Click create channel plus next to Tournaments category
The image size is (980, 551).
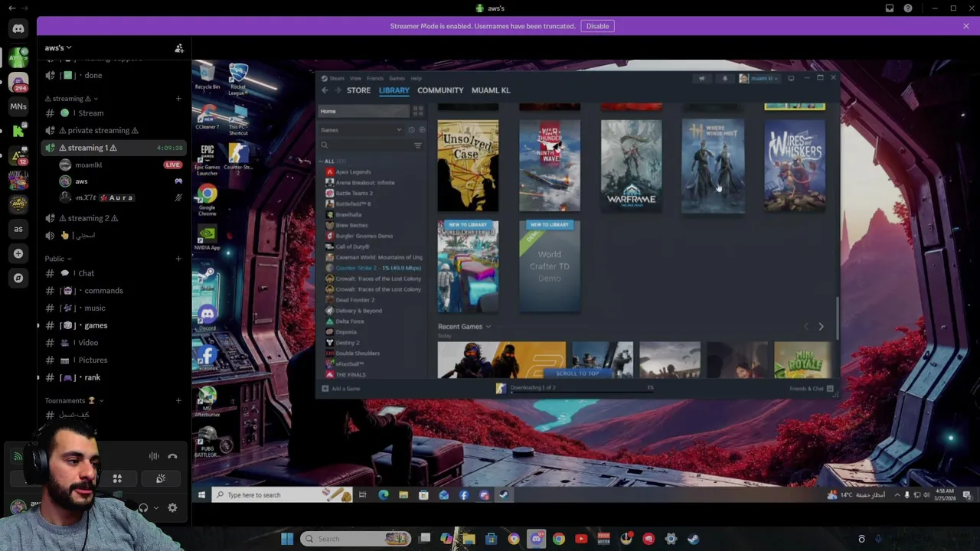coord(178,400)
